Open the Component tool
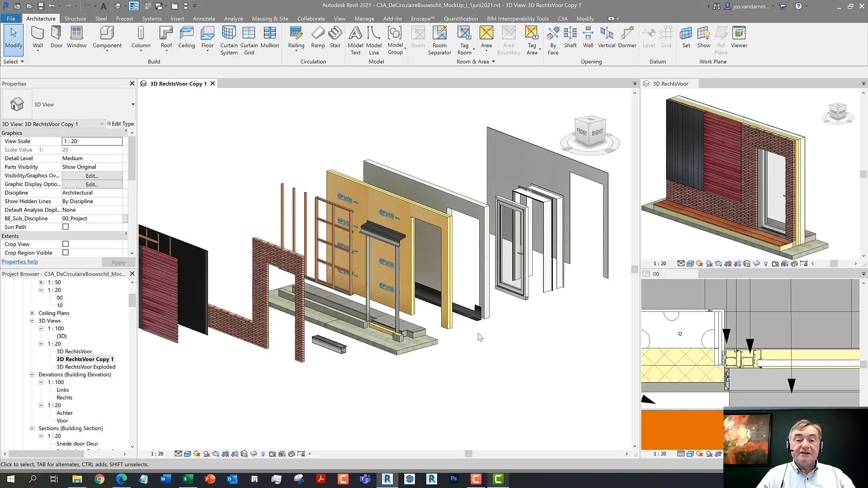868x488 pixels. click(x=107, y=38)
